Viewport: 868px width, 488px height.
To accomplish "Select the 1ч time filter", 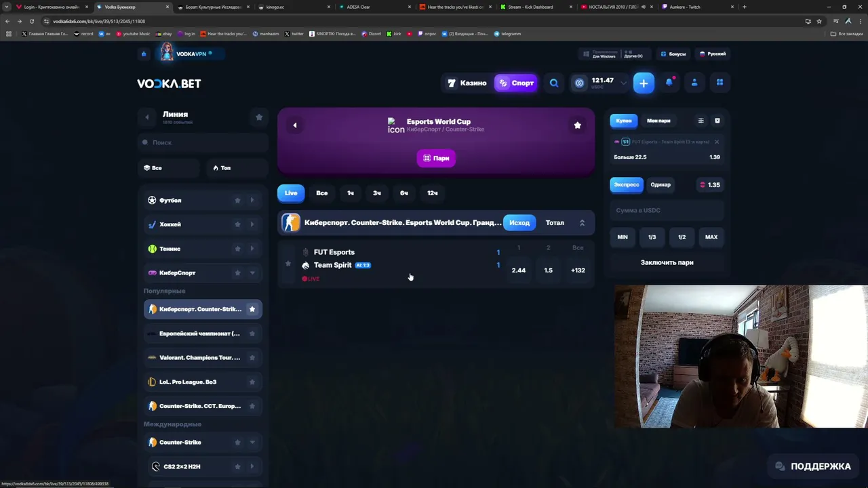I will [x=351, y=193].
